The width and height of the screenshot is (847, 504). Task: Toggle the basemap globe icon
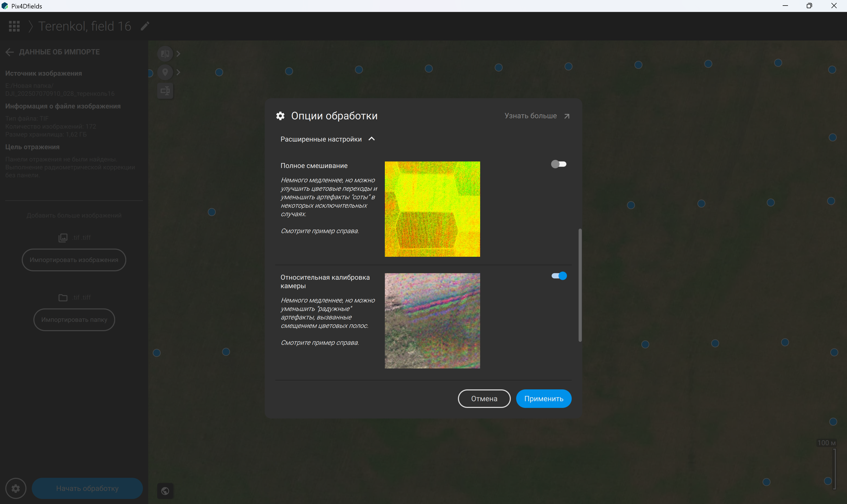pos(165,491)
